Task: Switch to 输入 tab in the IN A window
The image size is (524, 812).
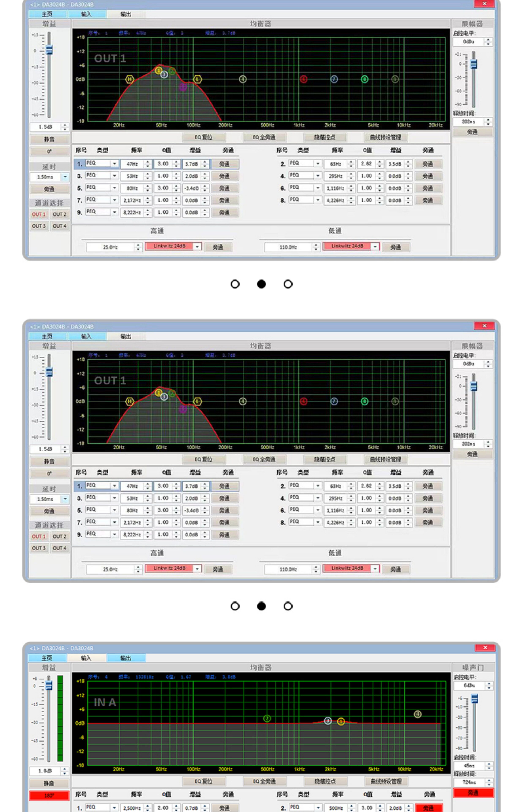Action: (86, 658)
